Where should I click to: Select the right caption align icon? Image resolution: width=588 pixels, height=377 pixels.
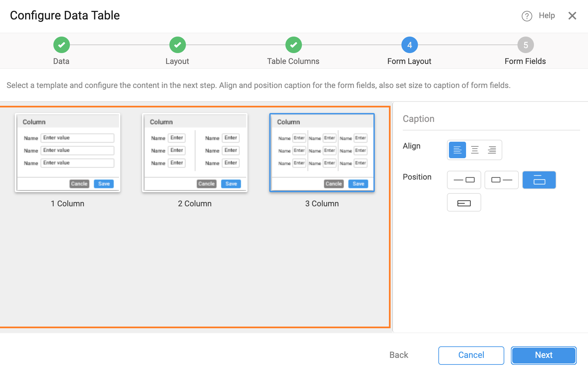pos(492,150)
